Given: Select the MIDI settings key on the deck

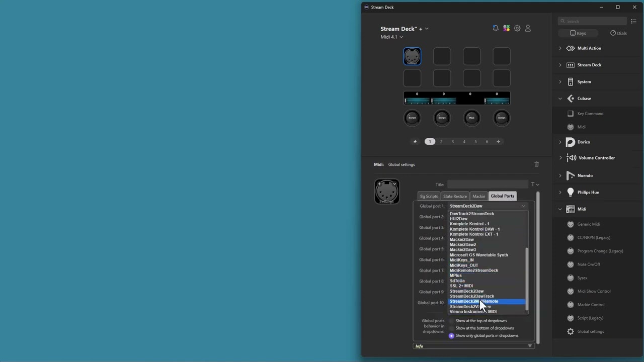Looking at the screenshot, I should click(x=412, y=56).
